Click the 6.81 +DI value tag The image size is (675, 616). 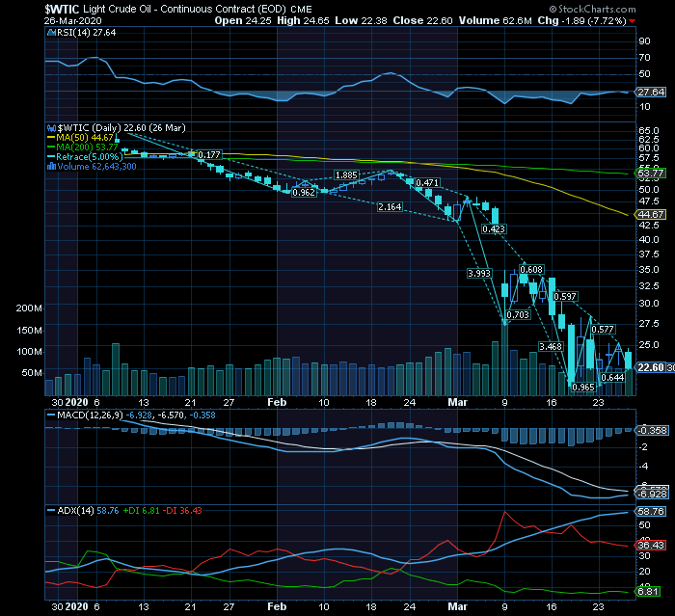[648, 592]
